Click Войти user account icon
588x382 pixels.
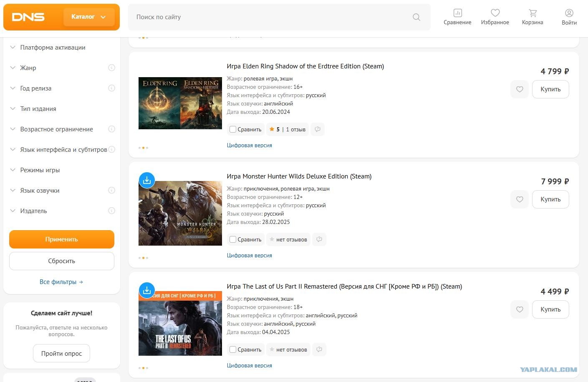tap(569, 17)
